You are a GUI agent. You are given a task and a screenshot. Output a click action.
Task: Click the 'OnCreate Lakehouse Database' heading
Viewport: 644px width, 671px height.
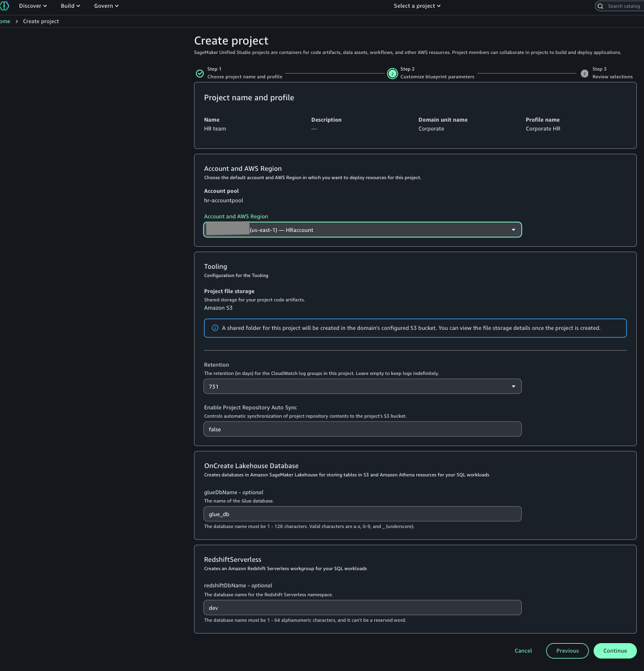(x=251, y=466)
